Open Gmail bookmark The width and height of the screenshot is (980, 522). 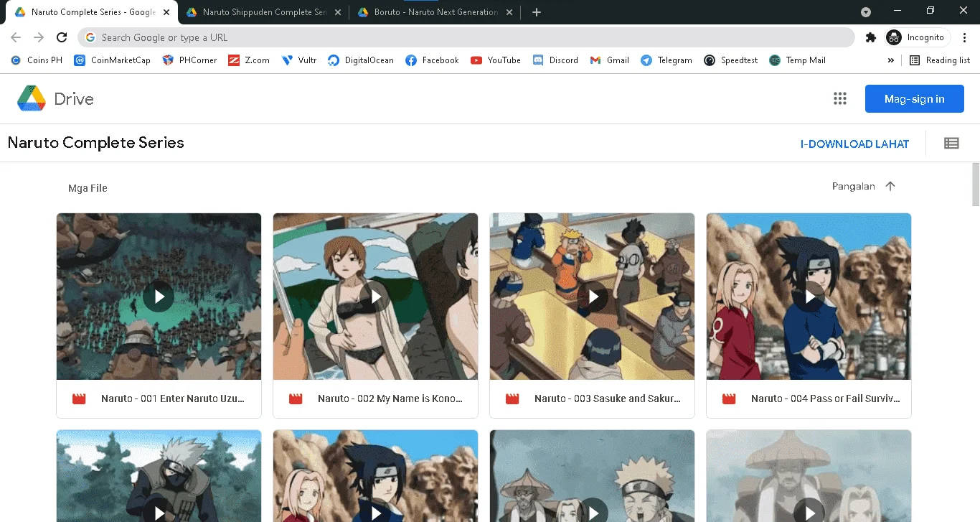[609, 60]
